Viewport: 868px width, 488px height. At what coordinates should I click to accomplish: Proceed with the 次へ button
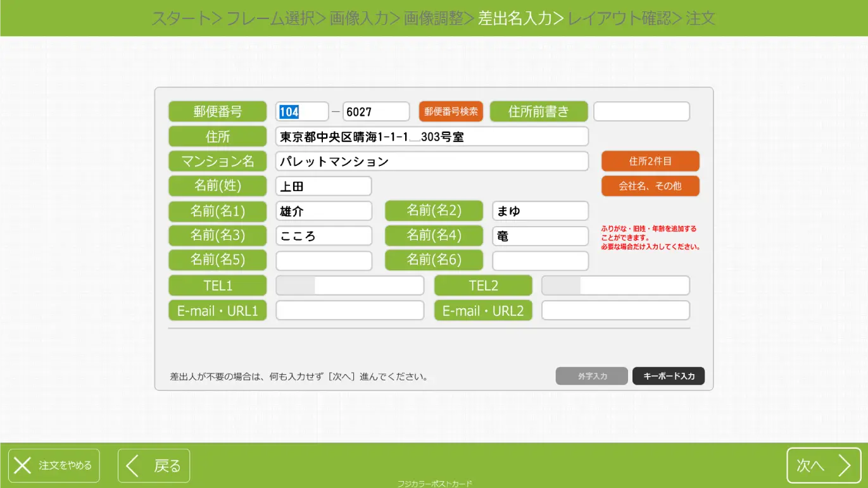pyautogui.click(x=824, y=466)
